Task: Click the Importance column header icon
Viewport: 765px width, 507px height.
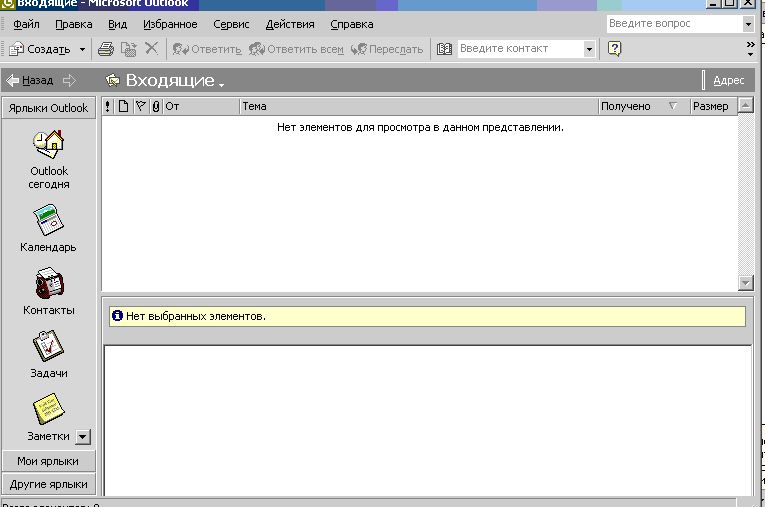Action: click(108, 106)
